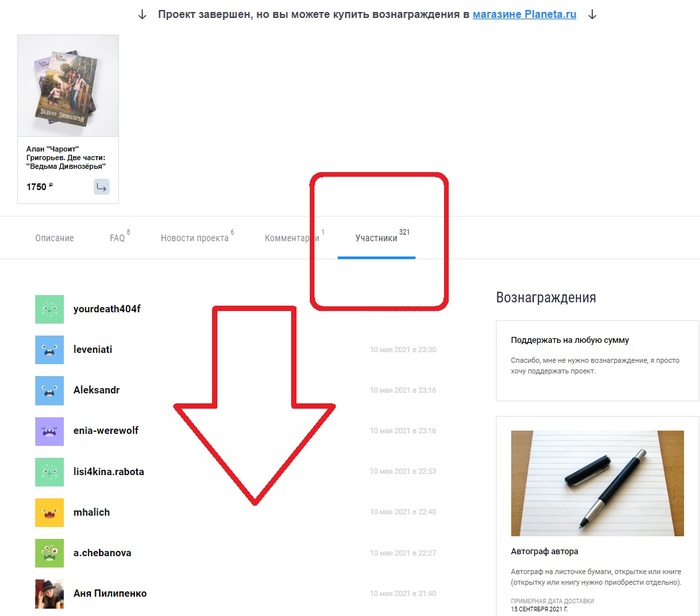Image resolution: width=700 pixels, height=616 pixels.
Task: Click "Поддержать на любую сумму" reward title
Action: 570,340
